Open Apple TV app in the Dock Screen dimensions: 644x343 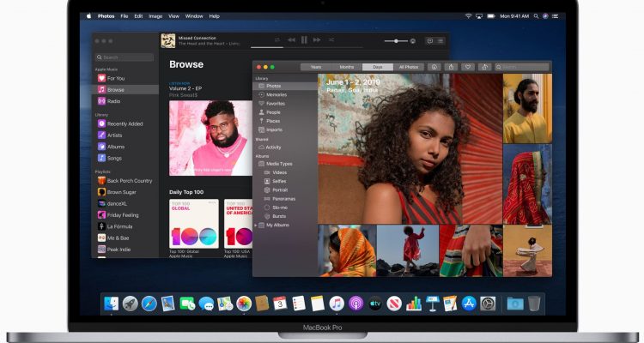click(x=375, y=304)
